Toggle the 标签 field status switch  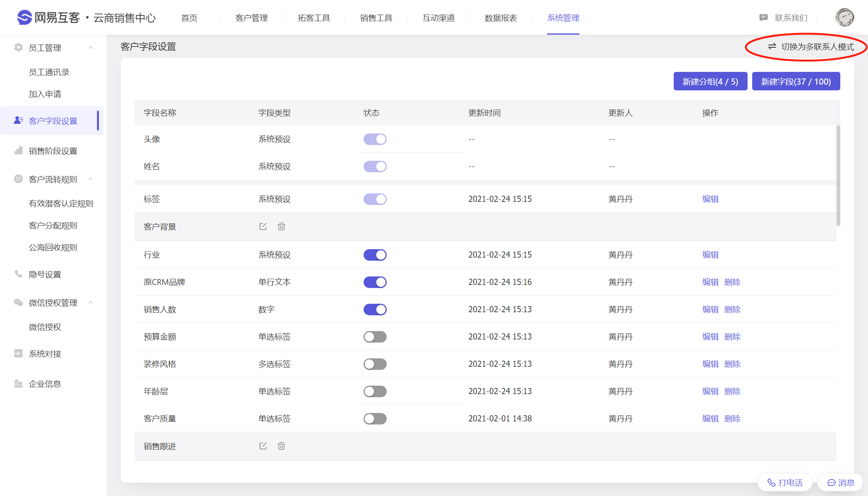[x=375, y=199]
